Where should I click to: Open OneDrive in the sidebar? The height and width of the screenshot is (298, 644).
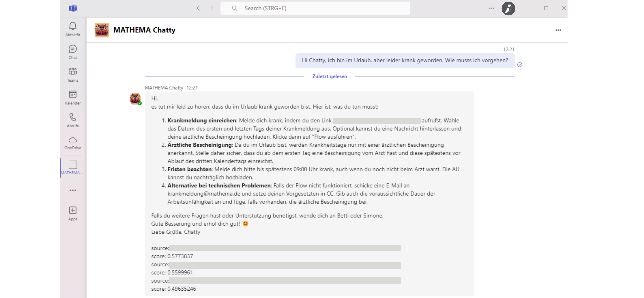pyautogui.click(x=73, y=143)
